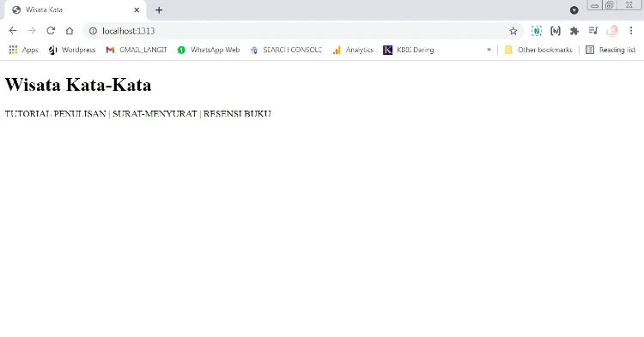Image resolution: width=644 pixels, height=337 pixels.
Task: Open the browser home page
Action: [x=70, y=31]
